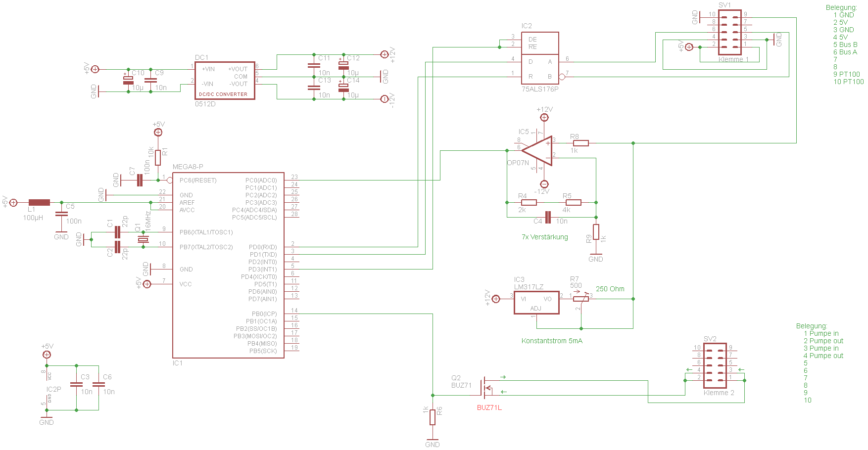The width and height of the screenshot is (868, 450).
Task: Select resistor R8 1k at op-amp output
Action: 580,143
